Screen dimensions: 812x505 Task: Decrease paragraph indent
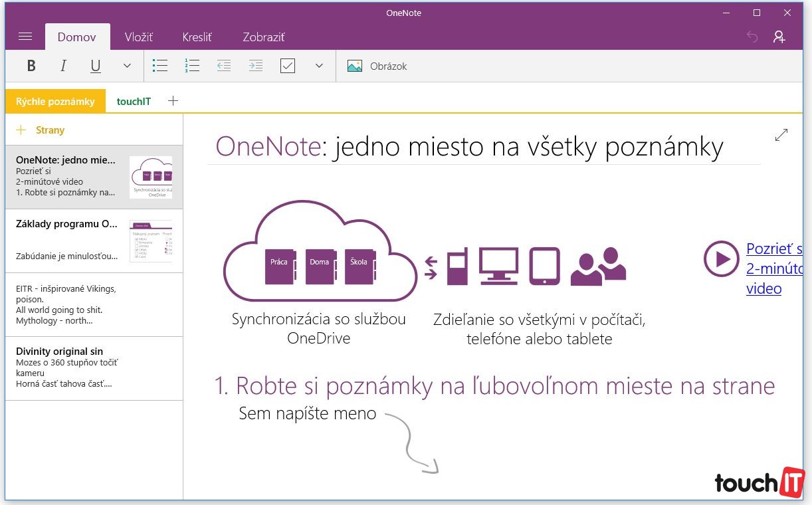click(224, 66)
